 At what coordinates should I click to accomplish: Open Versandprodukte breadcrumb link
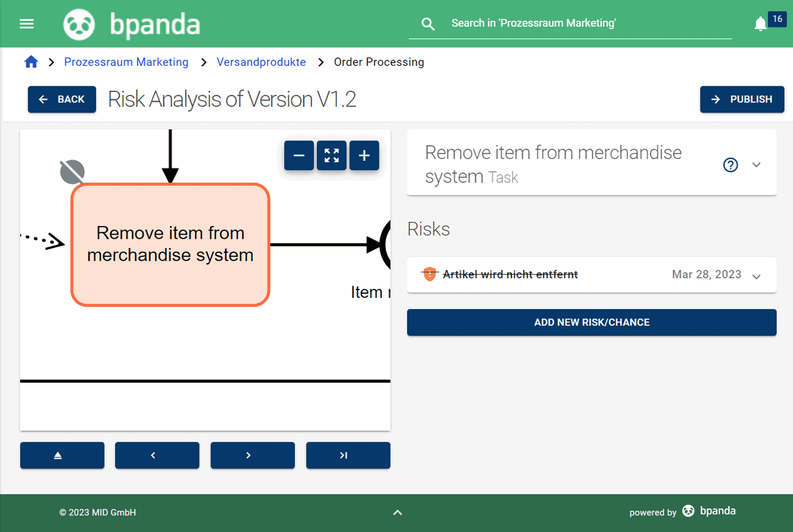(261, 62)
